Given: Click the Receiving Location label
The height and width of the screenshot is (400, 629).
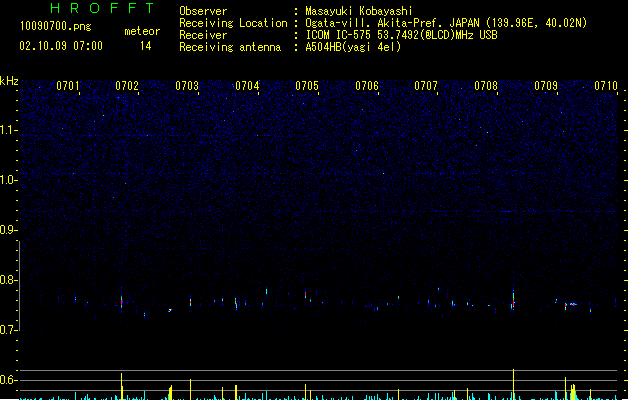Looking at the screenshot, I should [233, 23].
